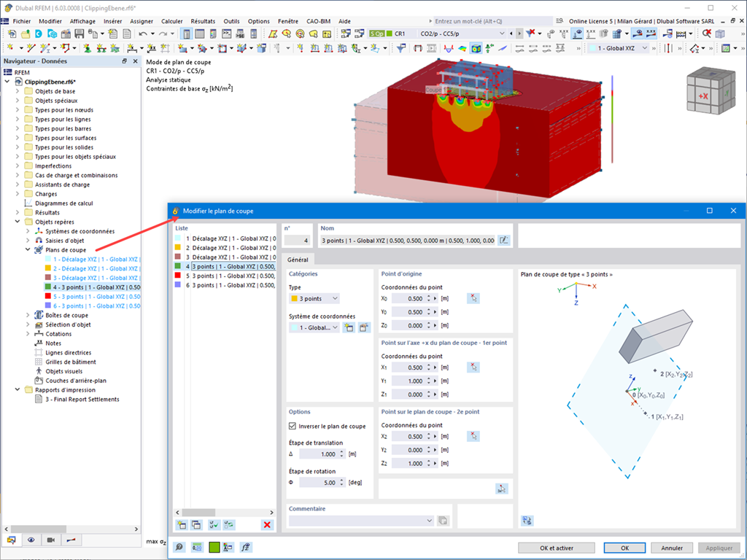Open the Calculer menu
Viewport: 747px width, 560px height.
point(171,21)
